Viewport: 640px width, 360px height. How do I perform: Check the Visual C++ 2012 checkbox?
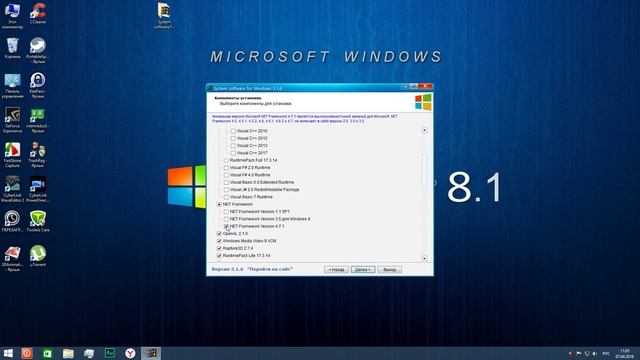[233, 138]
